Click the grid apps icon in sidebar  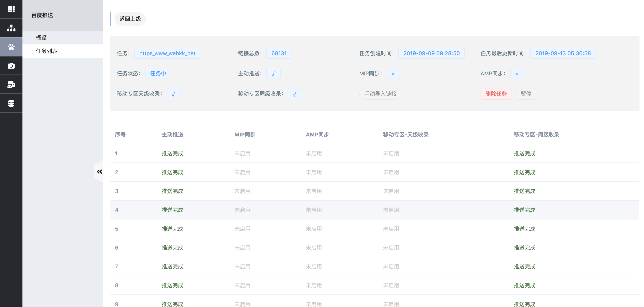point(11,9)
